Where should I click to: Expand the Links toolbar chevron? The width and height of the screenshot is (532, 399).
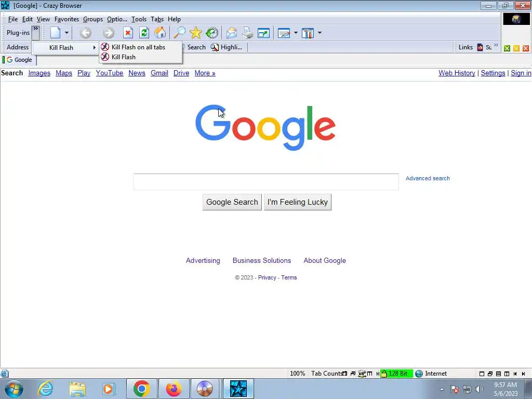[496, 46]
